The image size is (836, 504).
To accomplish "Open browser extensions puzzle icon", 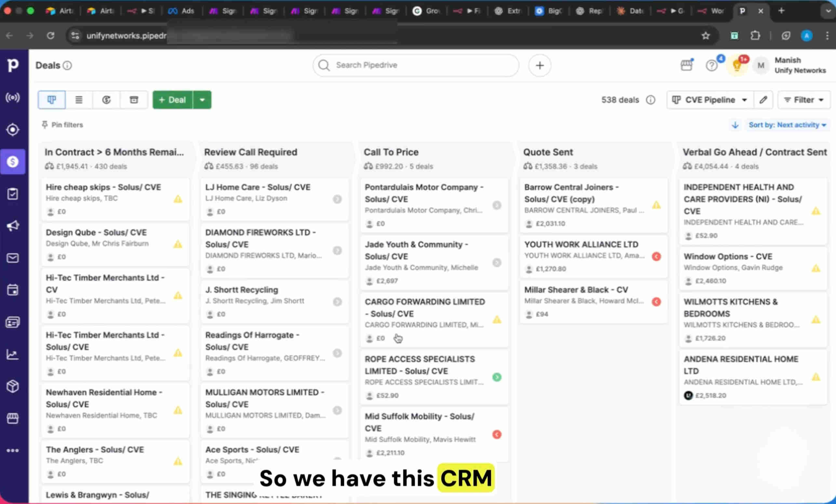I will (x=755, y=36).
